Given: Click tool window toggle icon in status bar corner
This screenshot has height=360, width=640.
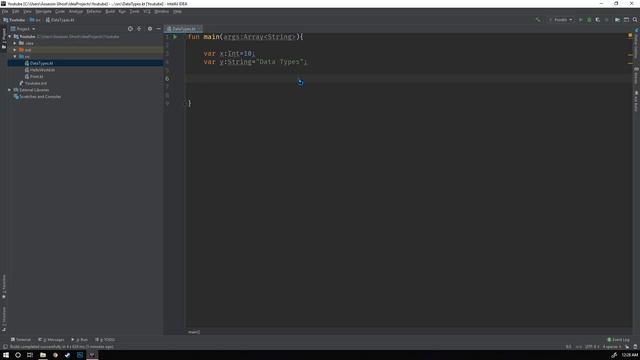Looking at the screenshot, I should (5, 347).
